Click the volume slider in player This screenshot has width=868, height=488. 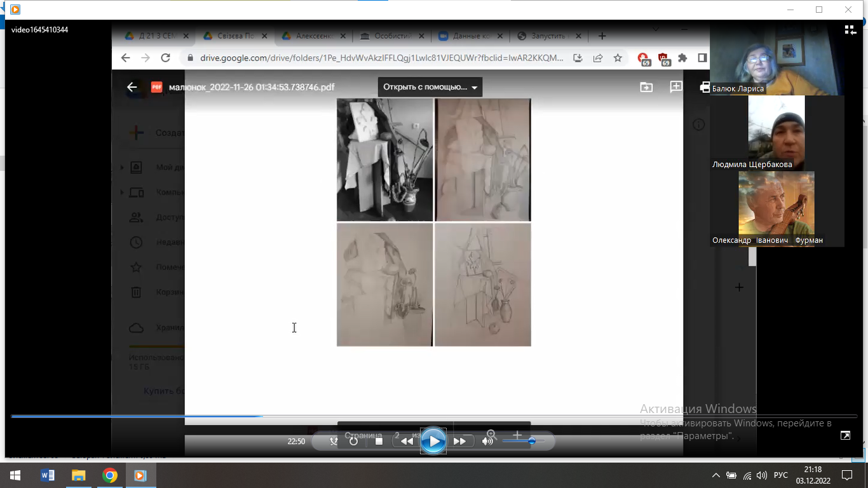[521, 441]
